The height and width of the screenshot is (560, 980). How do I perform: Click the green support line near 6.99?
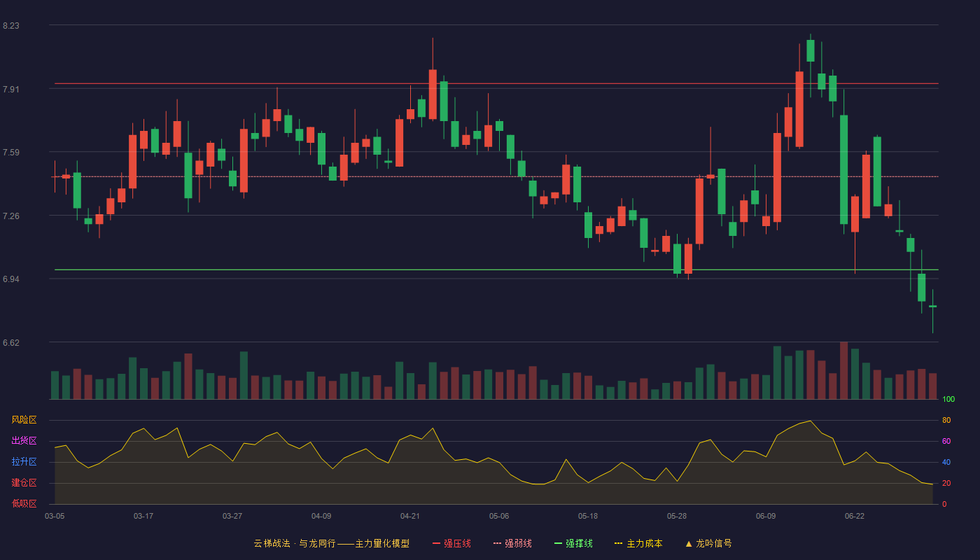[x=496, y=269]
